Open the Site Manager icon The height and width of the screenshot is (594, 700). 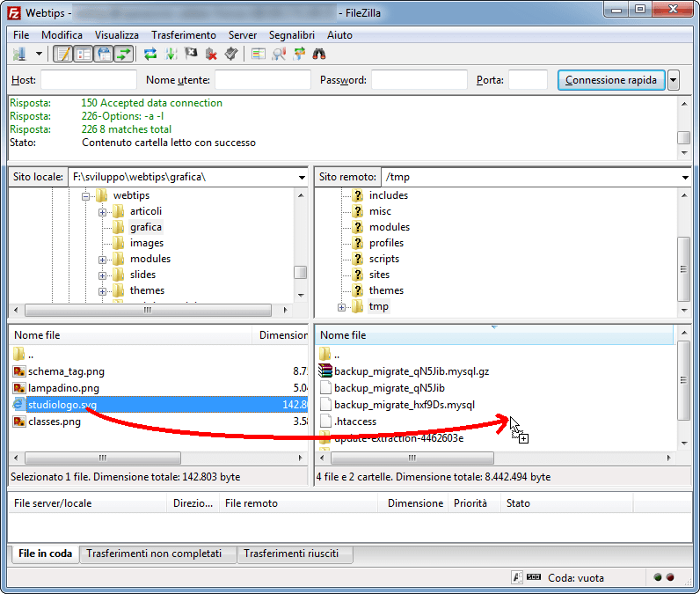[x=18, y=54]
